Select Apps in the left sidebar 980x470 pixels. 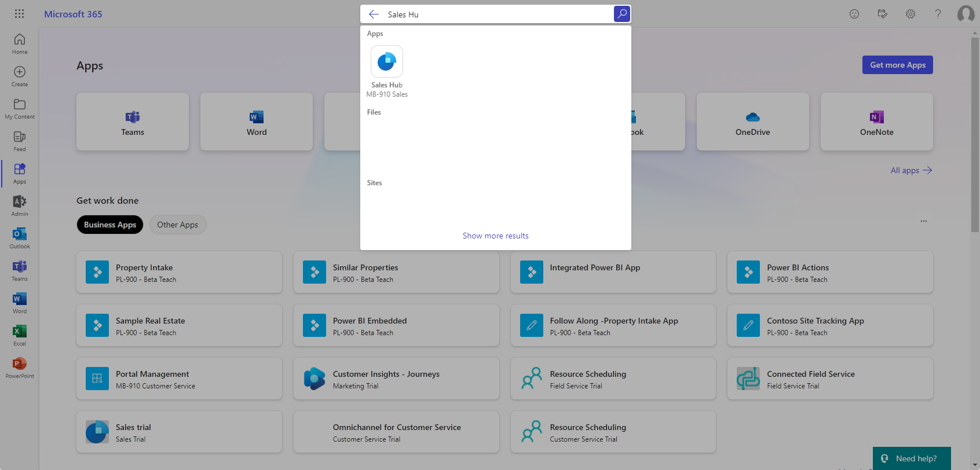[20, 174]
